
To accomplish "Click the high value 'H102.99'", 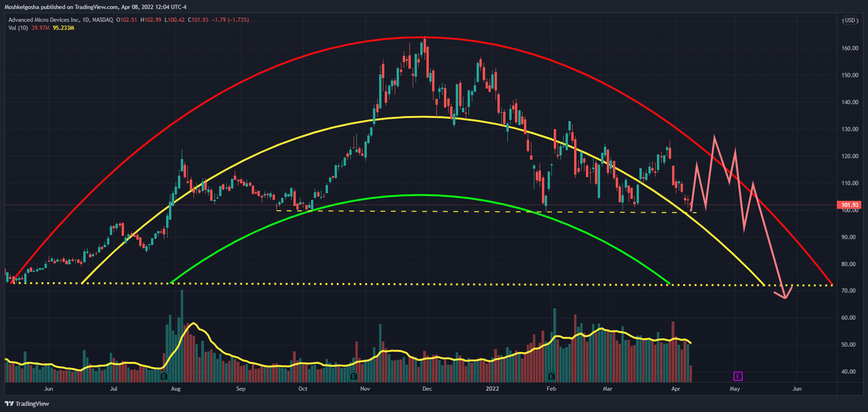I will coord(151,20).
